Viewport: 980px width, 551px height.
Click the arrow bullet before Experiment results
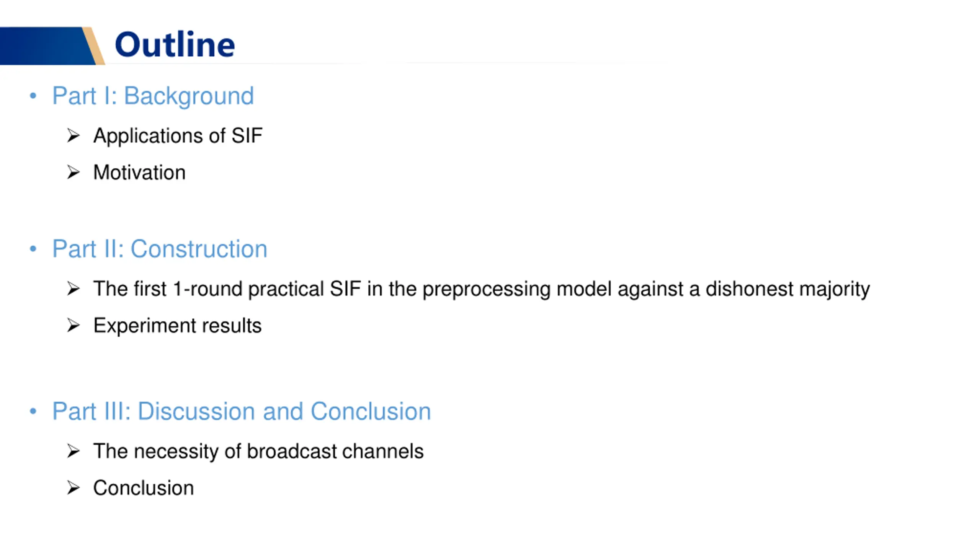[73, 326]
